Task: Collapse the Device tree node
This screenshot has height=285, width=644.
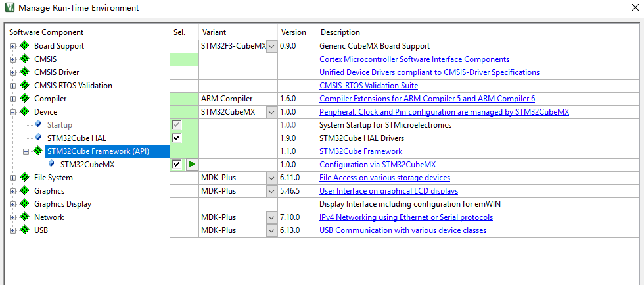Action: coord(12,112)
